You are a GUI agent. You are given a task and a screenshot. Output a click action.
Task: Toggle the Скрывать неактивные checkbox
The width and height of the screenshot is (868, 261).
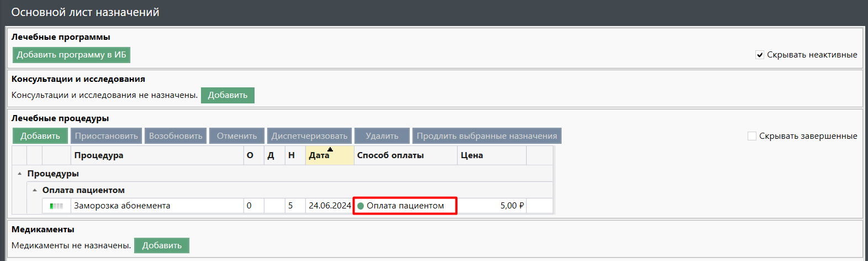[760, 55]
